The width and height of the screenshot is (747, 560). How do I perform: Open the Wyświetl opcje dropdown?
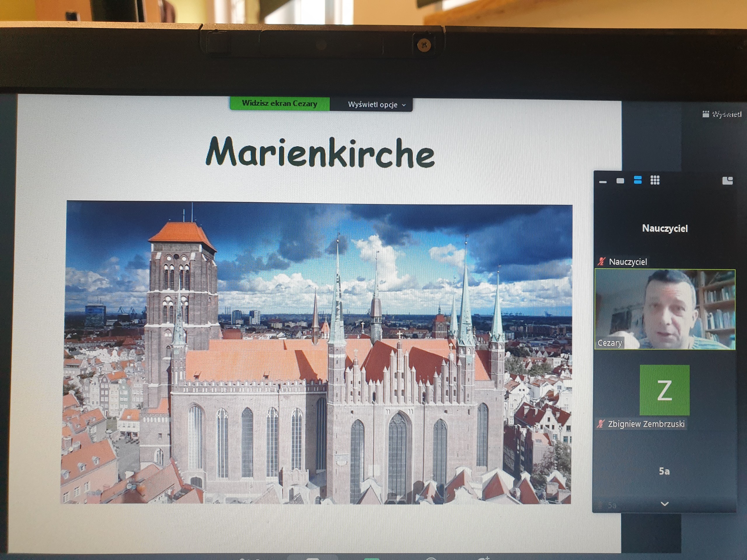(x=373, y=105)
